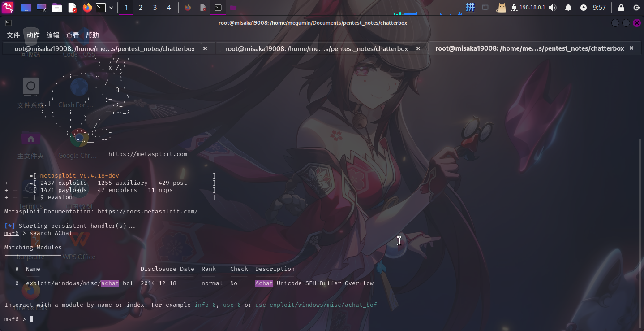Click the cat tray icon
This screenshot has width=644, height=331.
click(x=501, y=8)
